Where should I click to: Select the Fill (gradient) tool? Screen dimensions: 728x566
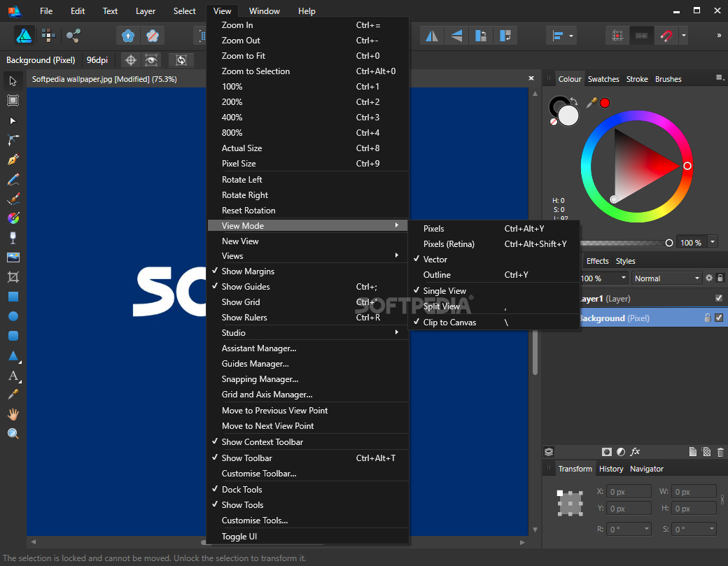[13, 218]
